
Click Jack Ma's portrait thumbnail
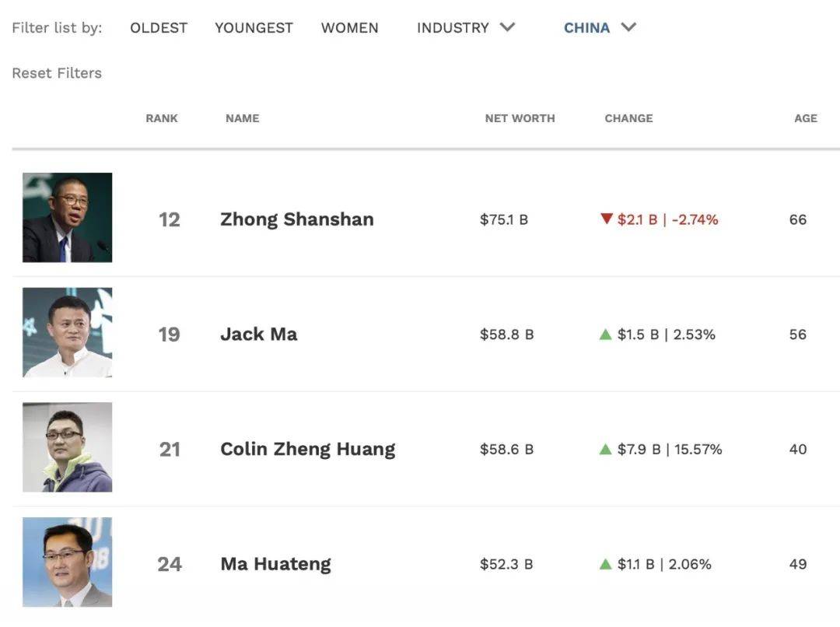[x=67, y=332]
